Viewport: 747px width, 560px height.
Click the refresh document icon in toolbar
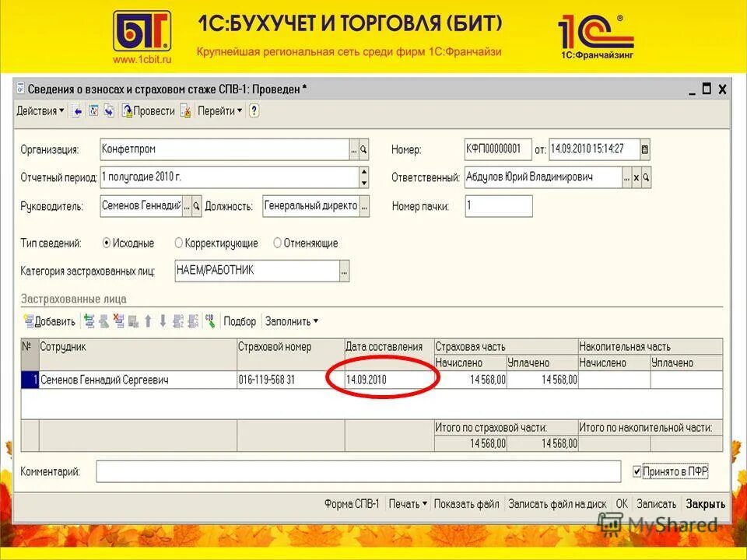[x=93, y=111]
